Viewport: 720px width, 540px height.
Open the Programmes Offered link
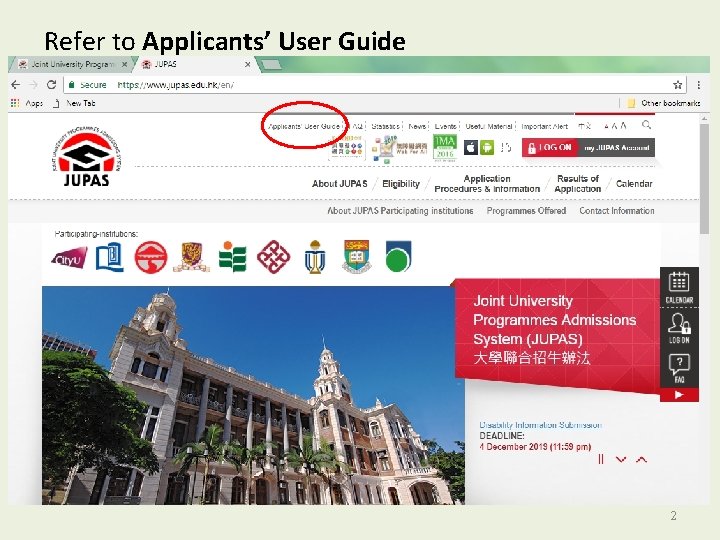[526, 211]
